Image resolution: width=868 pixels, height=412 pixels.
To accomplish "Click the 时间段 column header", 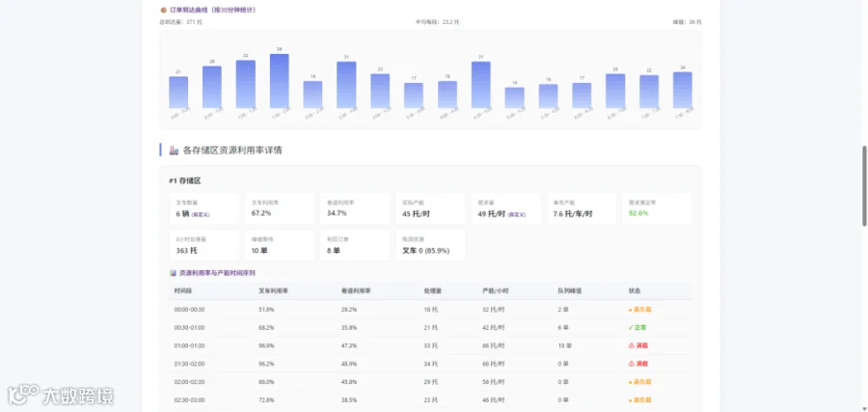I will (182, 290).
